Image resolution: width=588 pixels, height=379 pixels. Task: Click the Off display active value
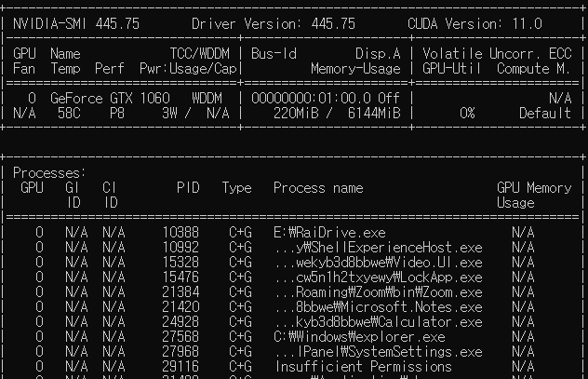389,99
